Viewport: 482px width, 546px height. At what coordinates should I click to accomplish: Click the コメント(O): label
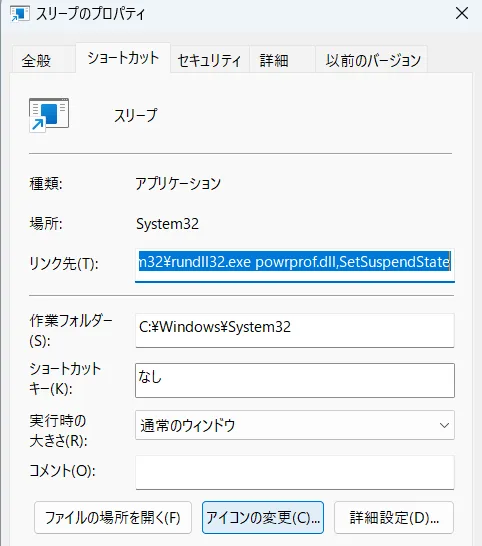pos(62,471)
